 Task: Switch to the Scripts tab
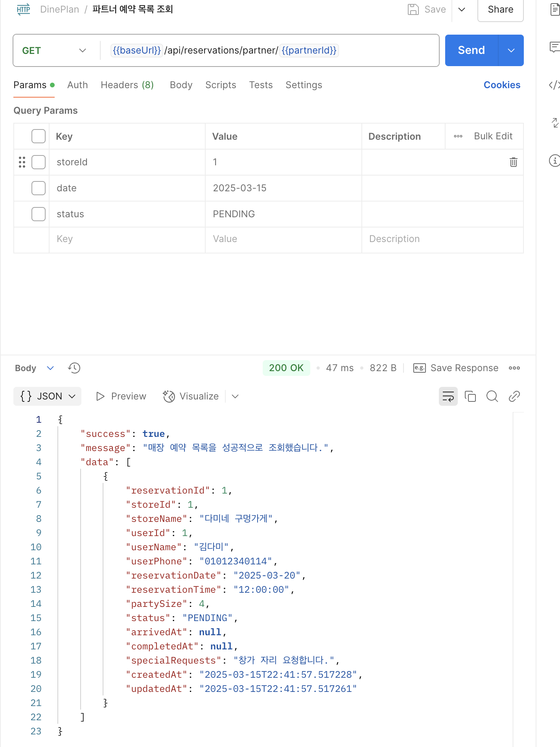pos(221,85)
